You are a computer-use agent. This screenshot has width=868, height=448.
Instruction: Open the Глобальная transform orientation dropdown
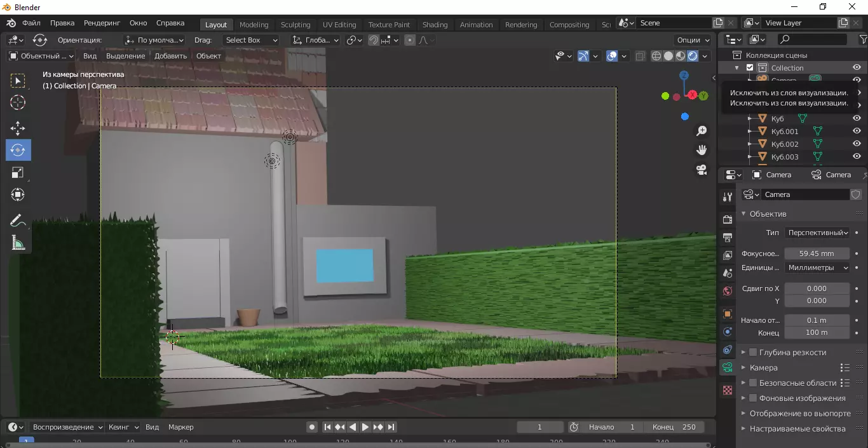316,40
